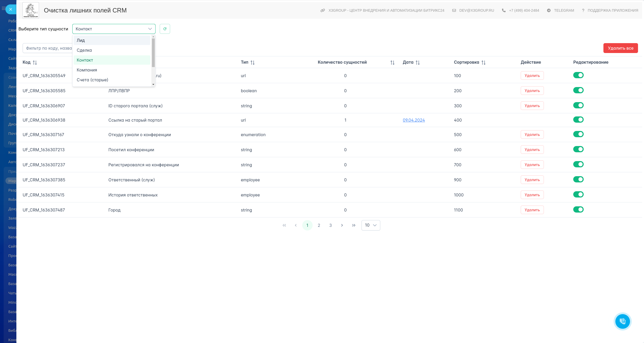Screen dimensions: 644x343
Task: Switch off editing for Ссылка на старый портал
Action: click(x=578, y=120)
